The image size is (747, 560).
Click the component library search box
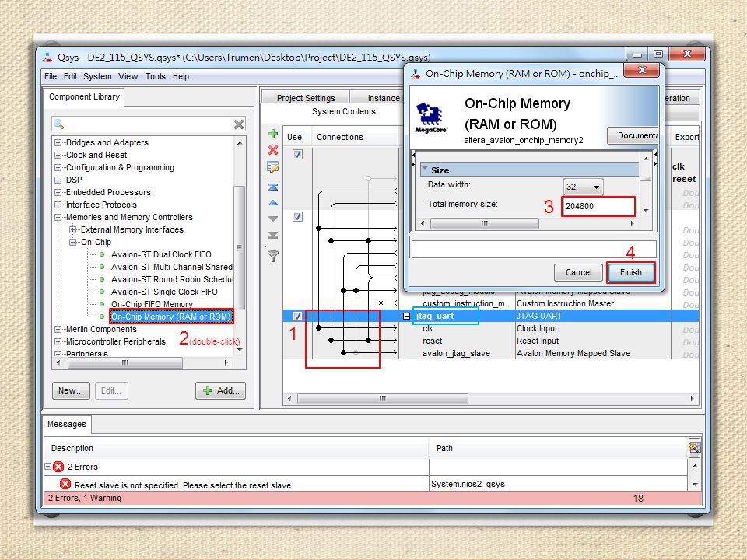pyautogui.click(x=149, y=124)
